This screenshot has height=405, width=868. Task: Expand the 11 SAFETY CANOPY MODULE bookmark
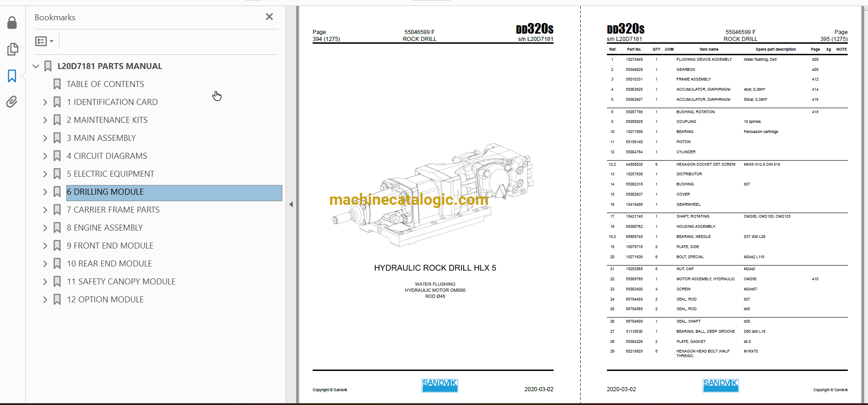click(x=45, y=282)
